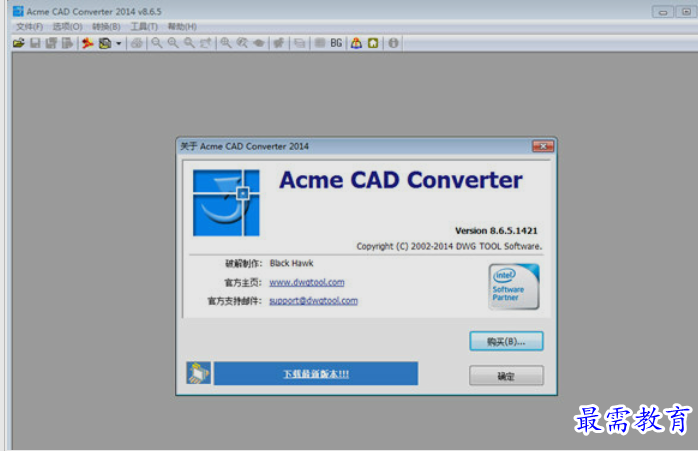Click the blue Acme CAD Converter logo image
Image resolution: width=698 pixels, height=451 pixels.
pyautogui.click(x=226, y=203)
